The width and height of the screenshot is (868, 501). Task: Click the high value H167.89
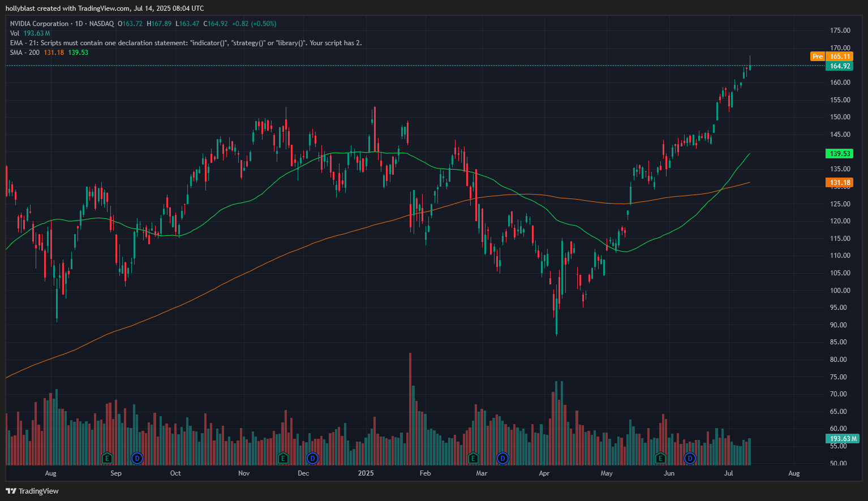point(159,24)
